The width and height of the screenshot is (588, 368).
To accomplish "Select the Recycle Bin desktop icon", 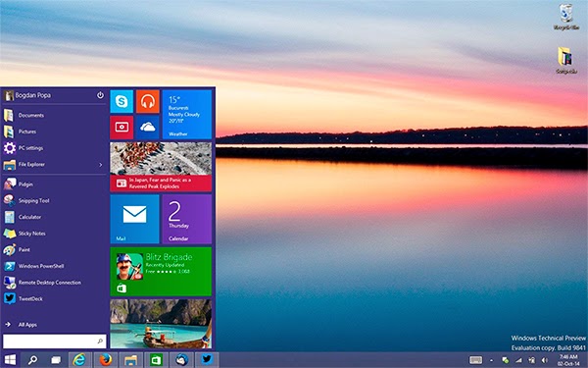I will [566, 17].
